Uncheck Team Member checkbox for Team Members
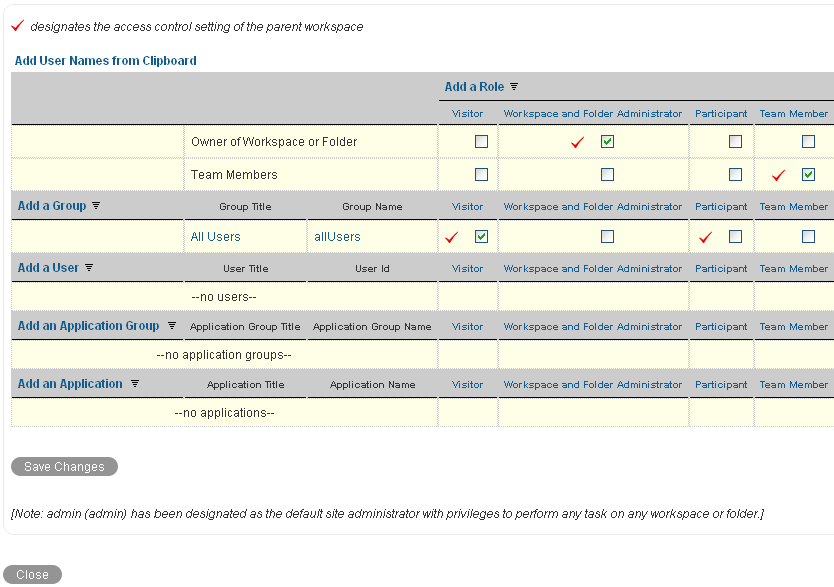This screenshot has height=587, width=834. click(808, 175)
